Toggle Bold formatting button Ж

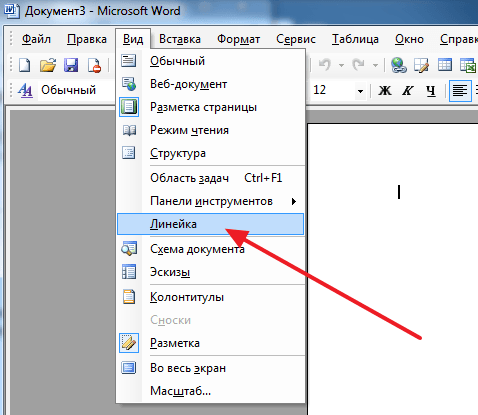(x=385, y=90)
